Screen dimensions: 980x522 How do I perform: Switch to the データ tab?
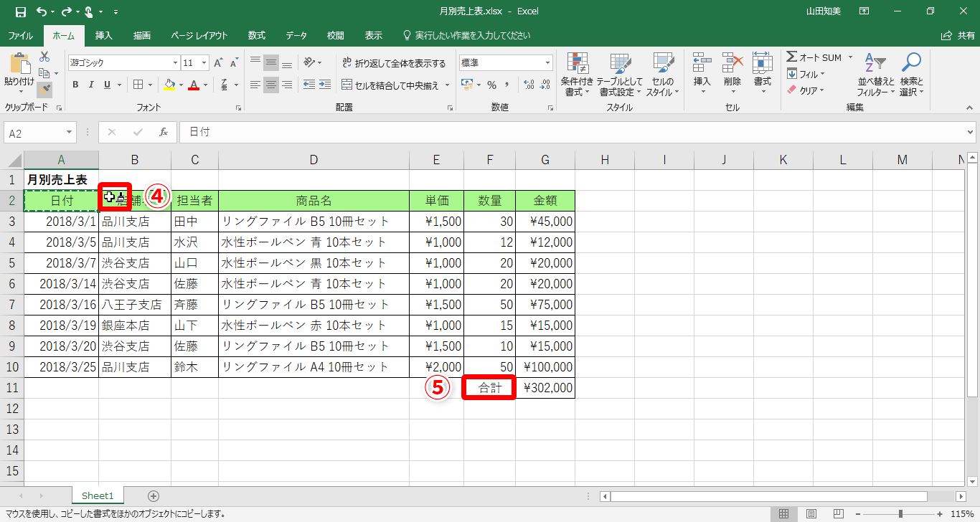(x=296, y=35)
